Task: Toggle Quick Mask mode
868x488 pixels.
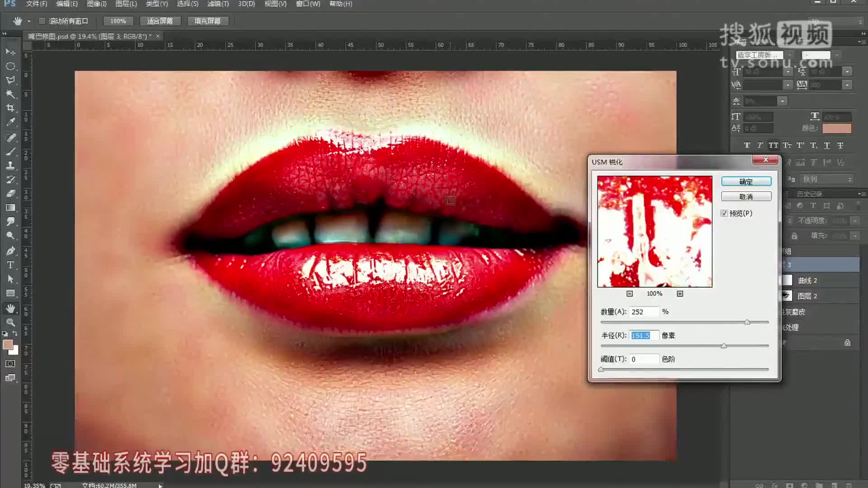Action: tap(10, 364)
